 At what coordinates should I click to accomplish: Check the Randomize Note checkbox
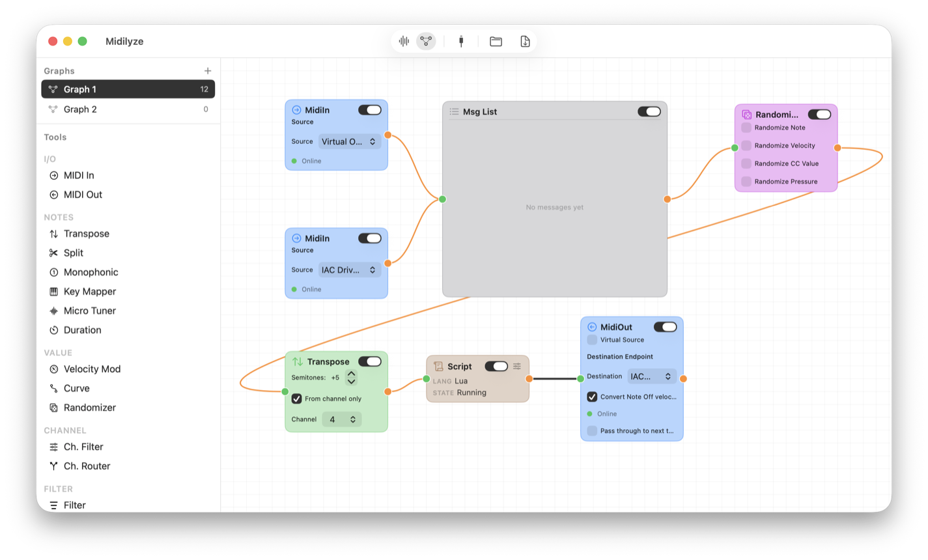click(x=746, y=128)
